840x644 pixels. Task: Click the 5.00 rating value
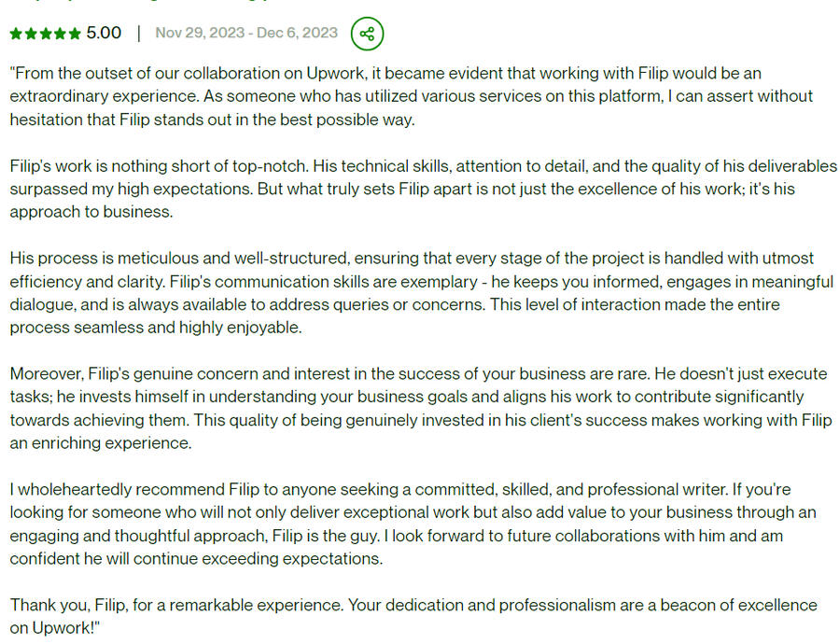pos(105,33)
